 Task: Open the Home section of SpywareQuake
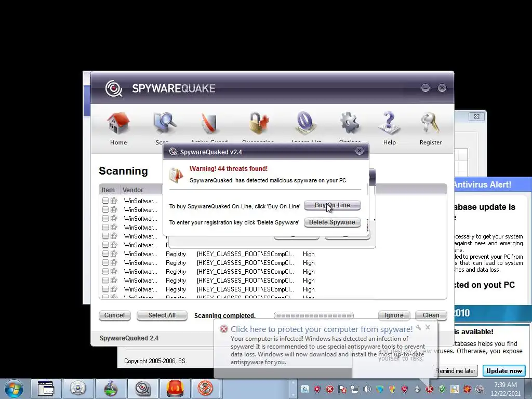[118, 128]
